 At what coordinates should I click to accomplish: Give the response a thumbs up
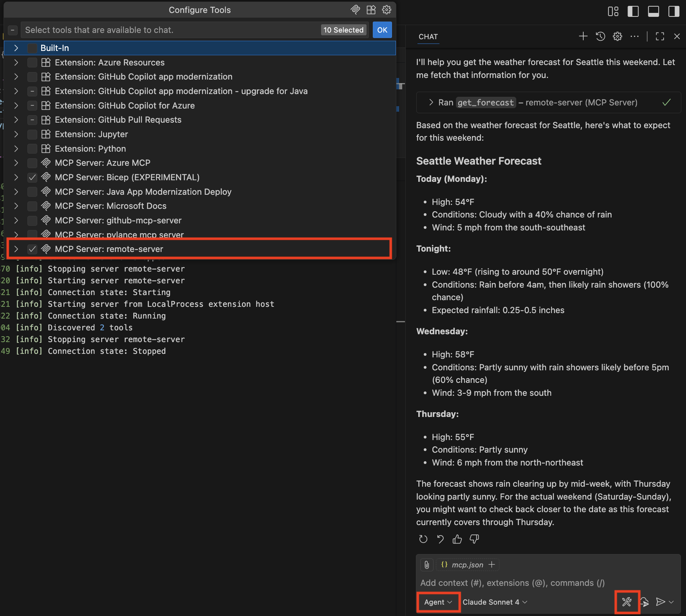coord(457,539)
